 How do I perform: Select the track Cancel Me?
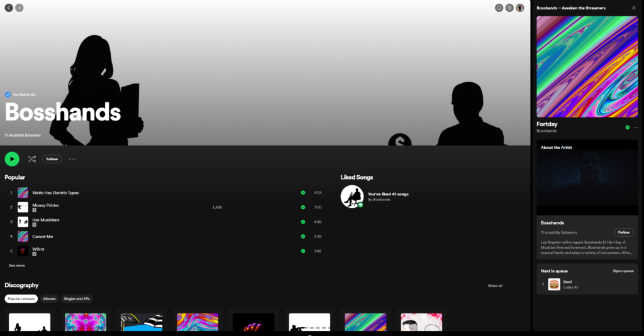(42, 236)
